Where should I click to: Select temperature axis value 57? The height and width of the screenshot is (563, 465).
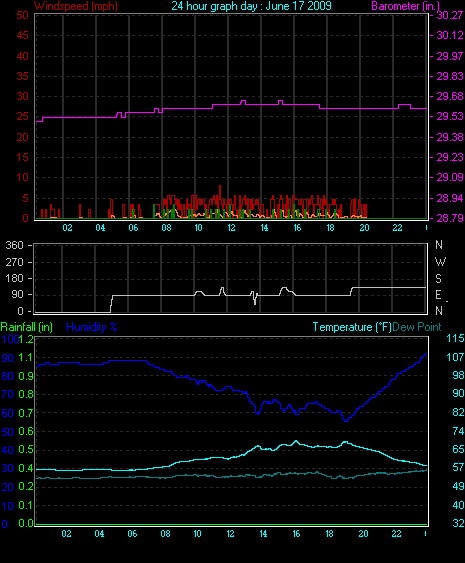[458, 467]
